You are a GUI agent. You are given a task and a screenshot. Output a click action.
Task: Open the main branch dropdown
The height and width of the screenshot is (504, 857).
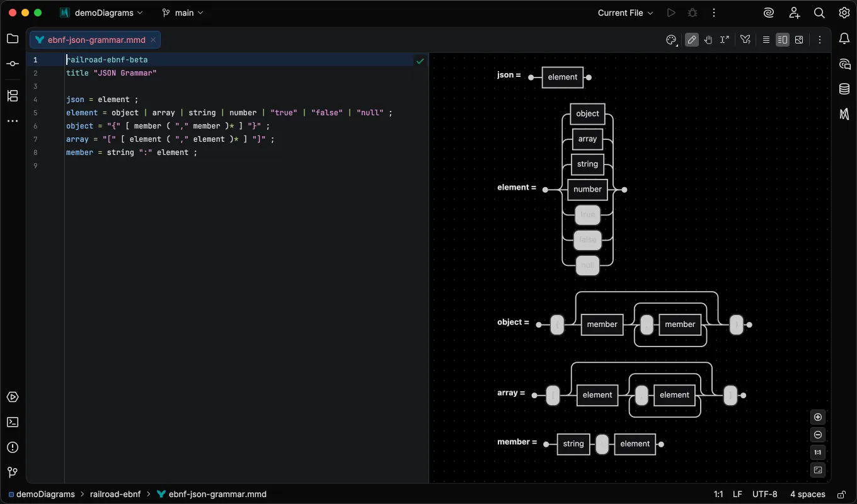(183, 13)
